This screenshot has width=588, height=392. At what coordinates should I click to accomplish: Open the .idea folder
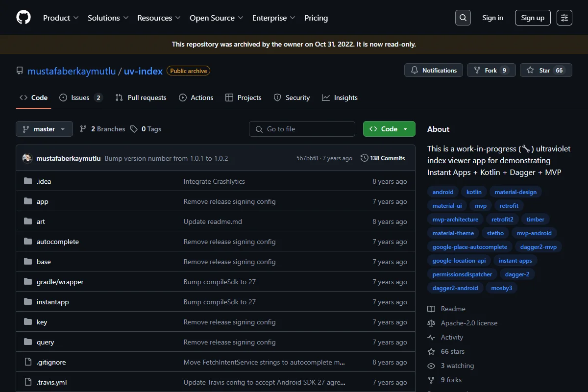click(x=44, y=181)
